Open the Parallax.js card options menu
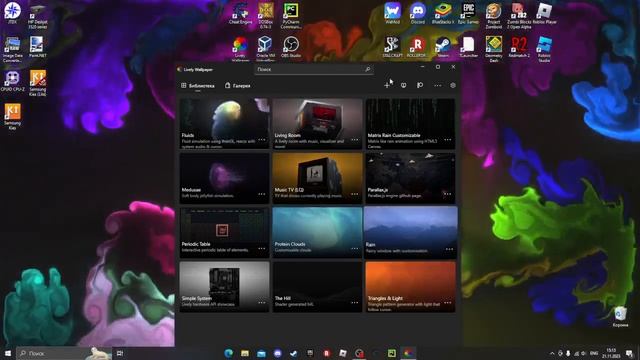This screenshot has width=640, height=360. tap(448, 194)
